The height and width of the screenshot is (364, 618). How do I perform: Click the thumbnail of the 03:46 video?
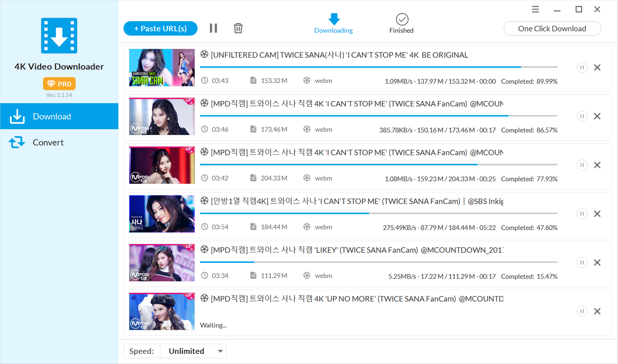click(x=162, y=116)
